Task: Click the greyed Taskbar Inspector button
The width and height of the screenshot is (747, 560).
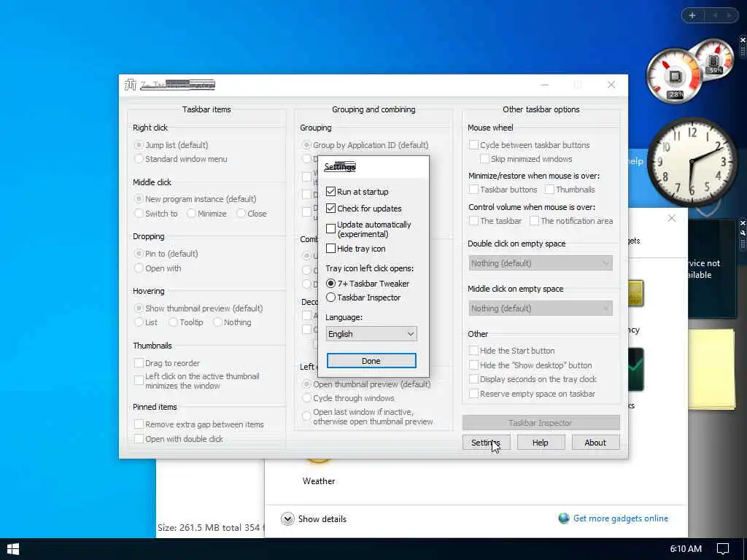Action: click(x=541, y=423)
